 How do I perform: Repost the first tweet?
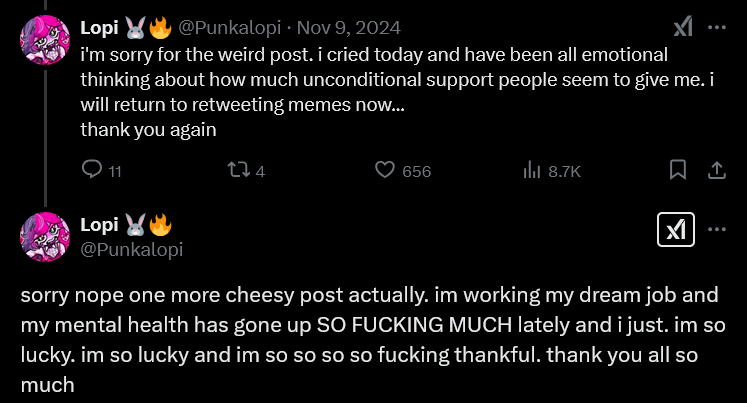pyautogui.click(x=237, y=171)
